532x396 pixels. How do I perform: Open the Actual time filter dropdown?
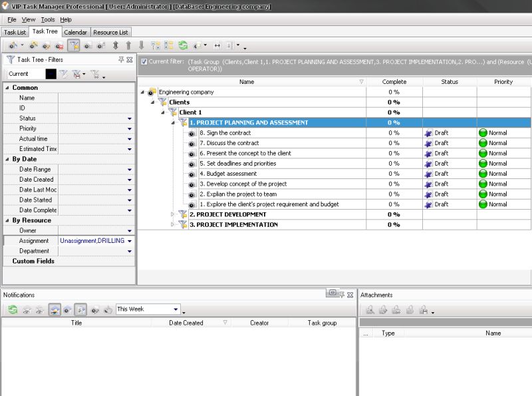coord(130,139)
